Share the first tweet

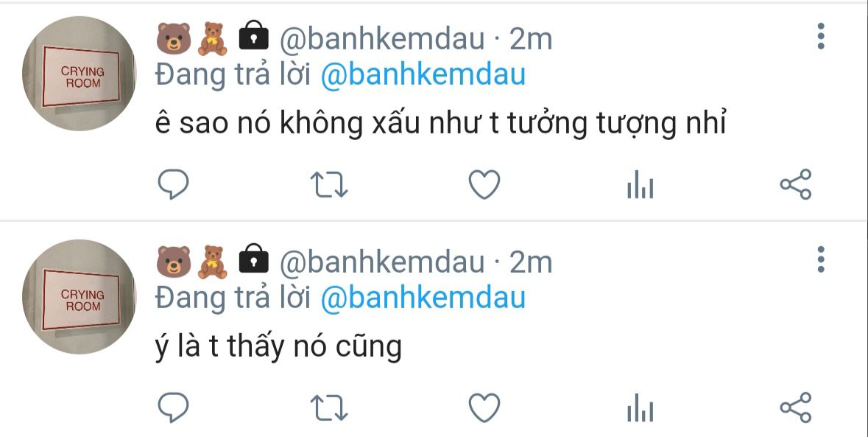pyautogui.click(x=795, y=184)
